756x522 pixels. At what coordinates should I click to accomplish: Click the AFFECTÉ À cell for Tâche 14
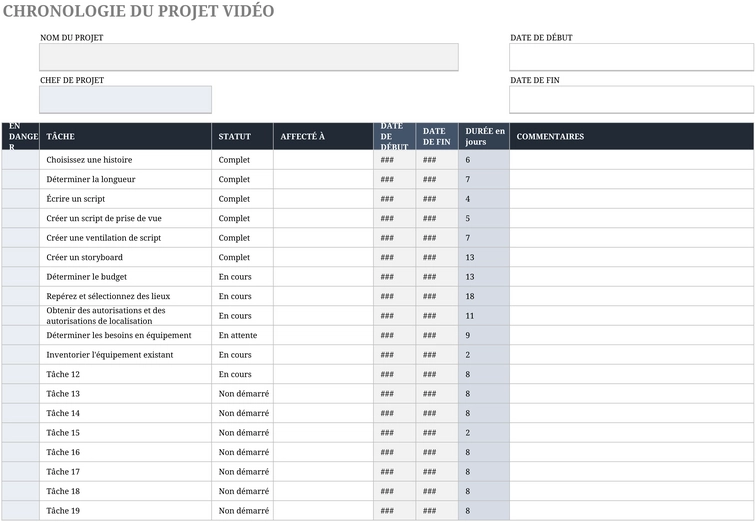coord(324,413)
